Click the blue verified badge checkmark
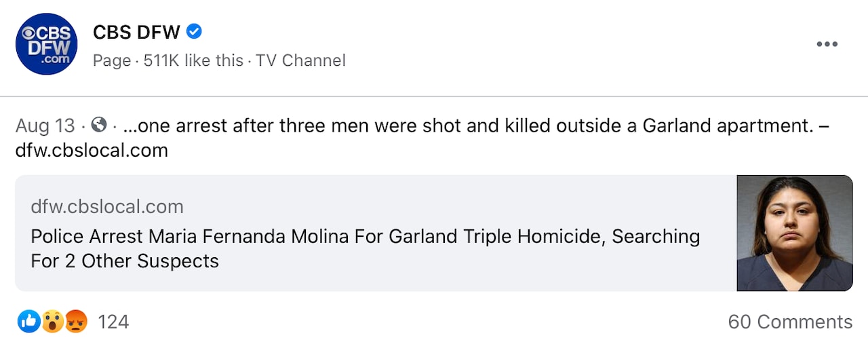This screenshot has height=342, width=868. click(194, 31)
